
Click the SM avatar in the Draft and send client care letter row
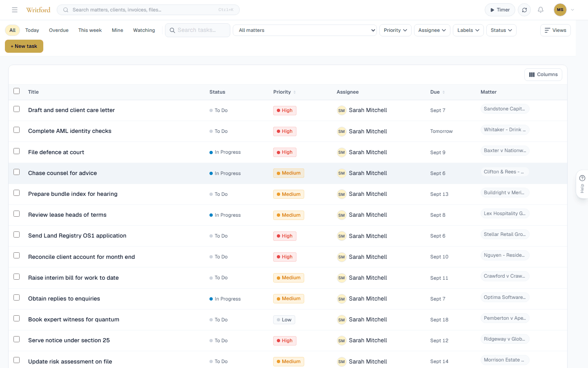(341, 110)
